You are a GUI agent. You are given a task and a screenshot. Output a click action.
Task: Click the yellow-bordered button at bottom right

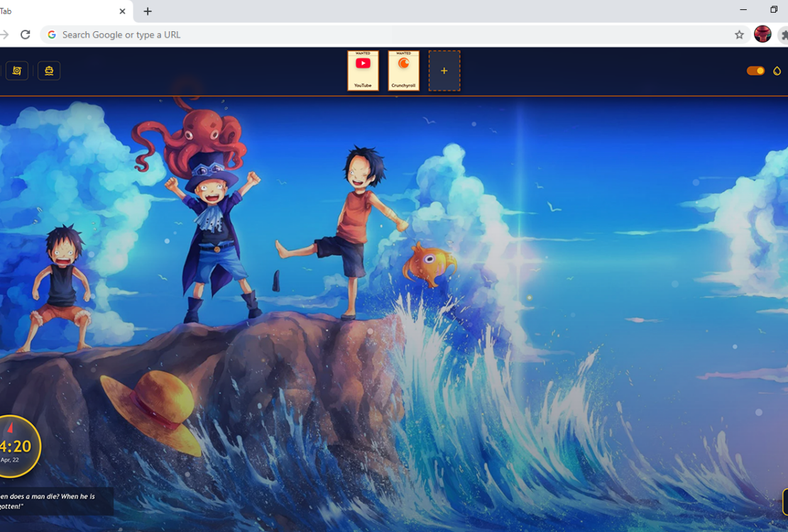(784, 501)
